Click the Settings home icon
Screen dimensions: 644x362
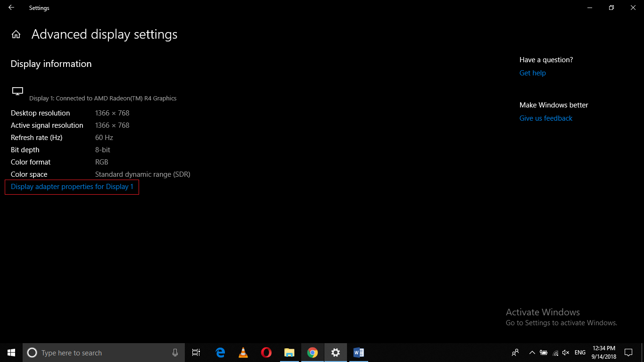click(16, 34)
